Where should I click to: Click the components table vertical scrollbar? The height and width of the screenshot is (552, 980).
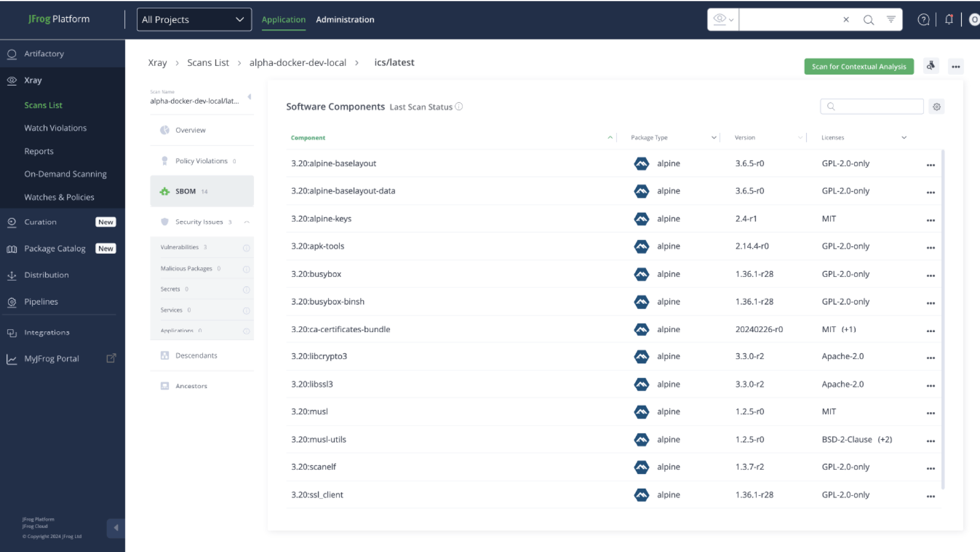[x=943, y=320]
